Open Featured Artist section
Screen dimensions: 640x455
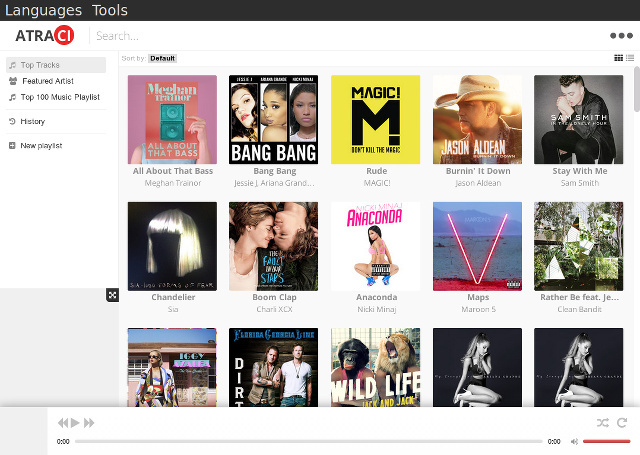(x=48, y=81)
